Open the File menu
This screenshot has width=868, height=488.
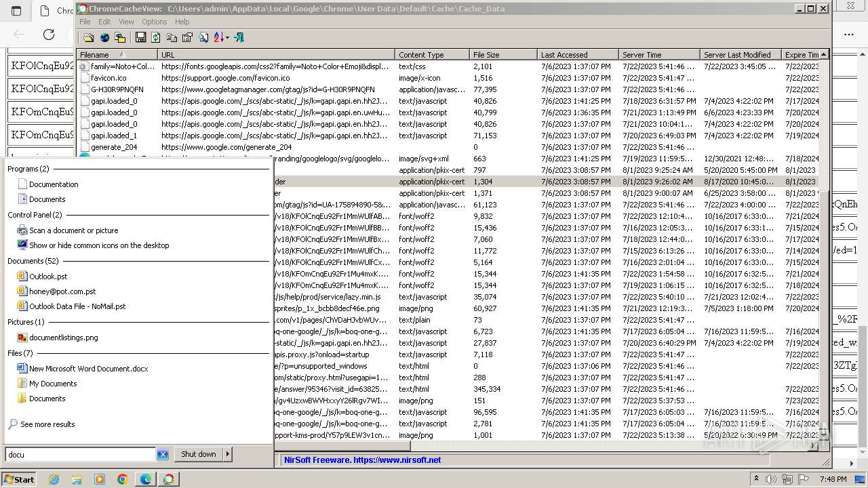point(85,22)
